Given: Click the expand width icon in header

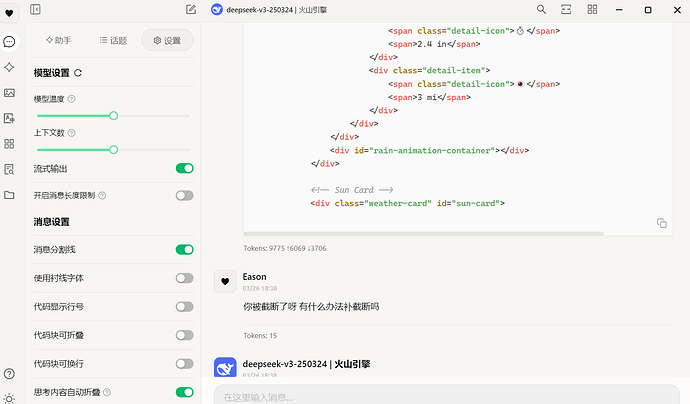Looking at the screenshot, I should click(566, 9).
